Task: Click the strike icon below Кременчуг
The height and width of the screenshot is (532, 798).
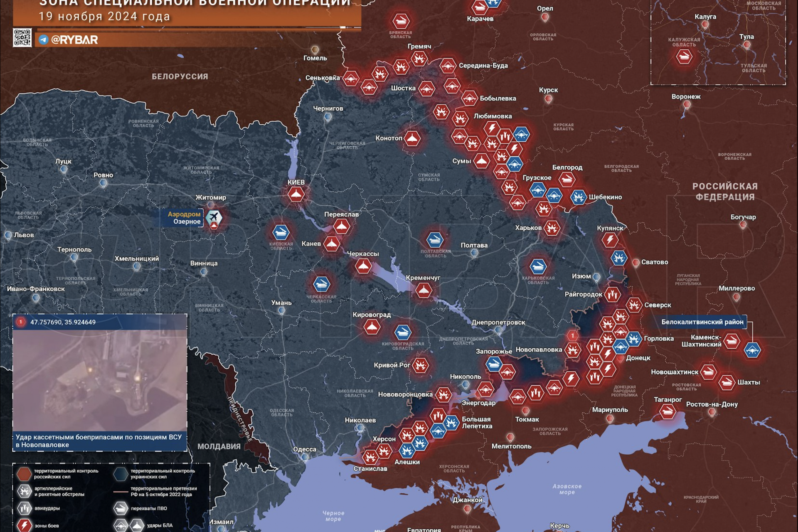Action: pos(424,290)
